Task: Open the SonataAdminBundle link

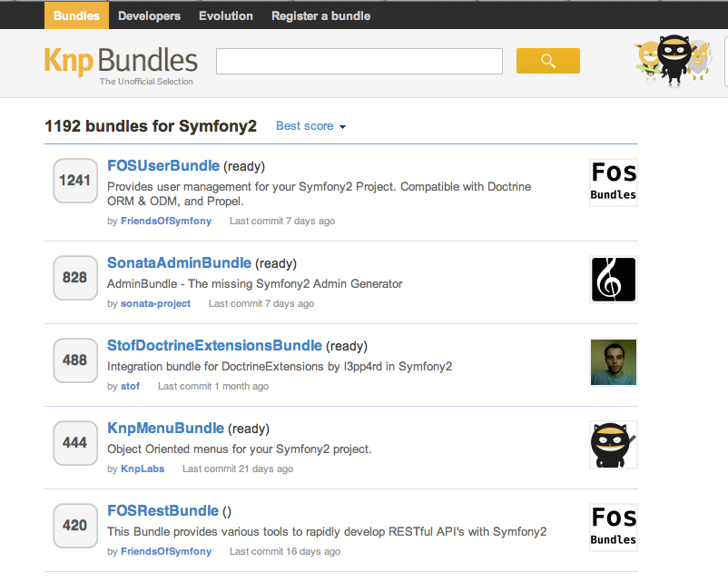Action: tap(179, 263)
